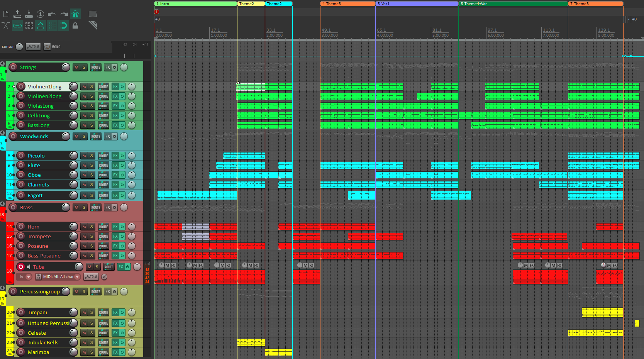
Task: Click the Oboe track volume knob
Action: tap(73, 175)
